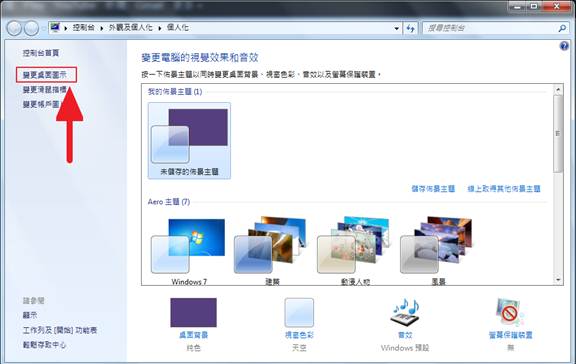Open the desktop background icon
The width and height of the screenshot is (576, 364).
[x=193, y=313]
